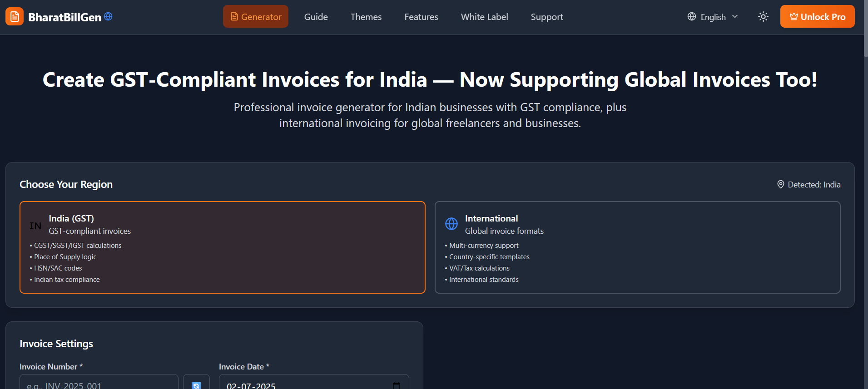Click the BharatBillGen brand name
This screenshot has width=868, height=389.
point(65,17)
